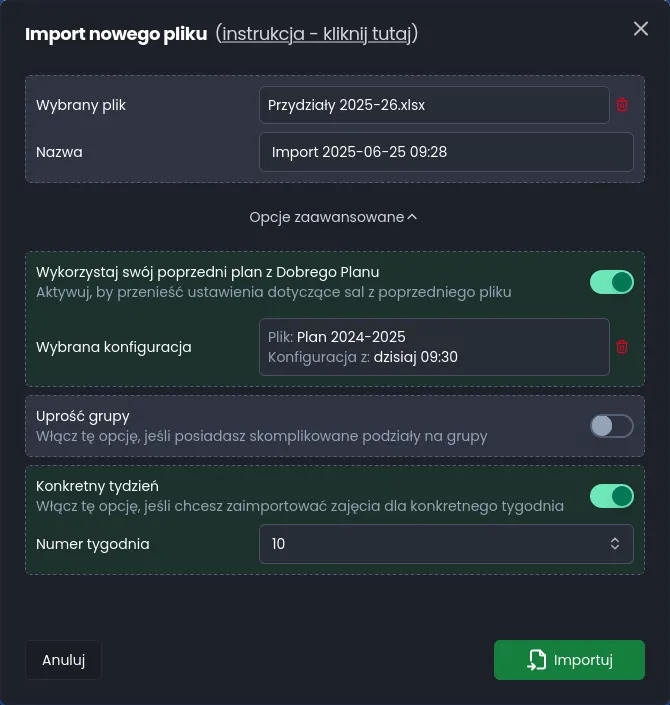Open the instrukcja - kliknij tutaj link

pyautogui.click(x=316, y=34)
